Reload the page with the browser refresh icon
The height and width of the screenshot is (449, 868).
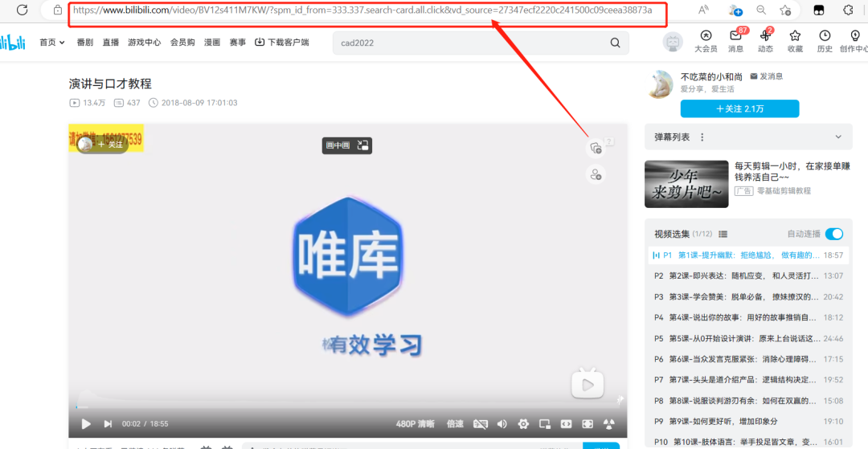(23, 10)
